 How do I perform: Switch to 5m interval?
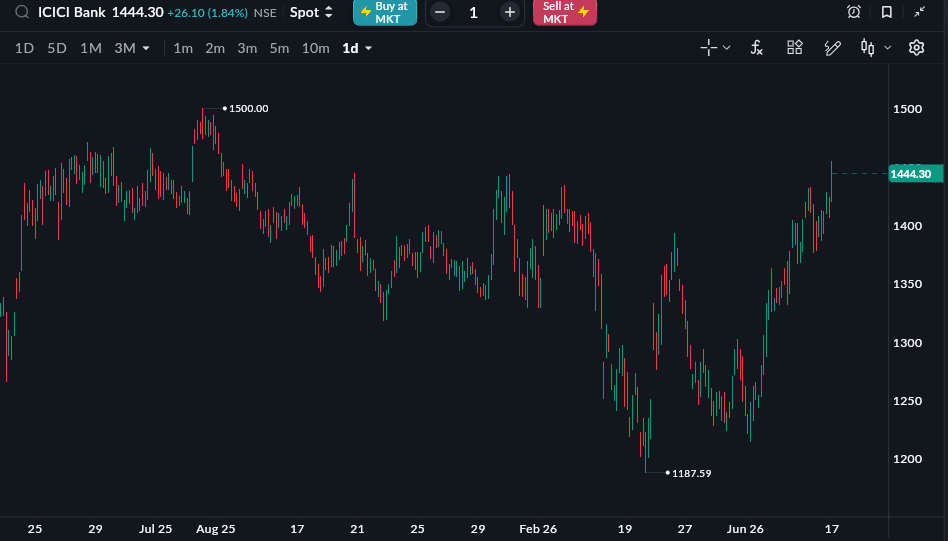[279, 48]
